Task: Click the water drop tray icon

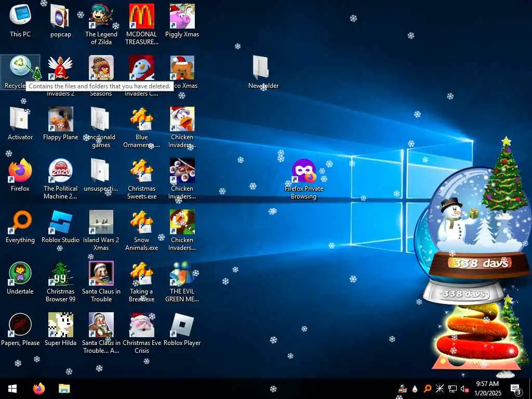Action: [415, 389]
